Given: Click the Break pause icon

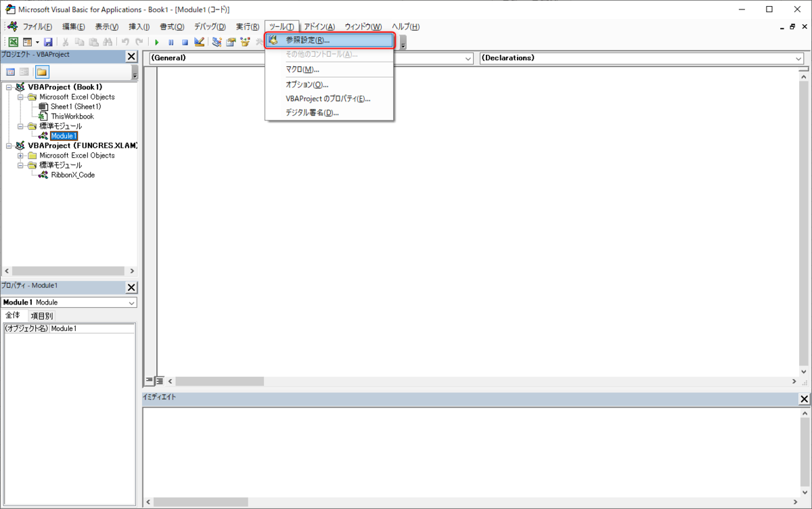Looking at the screenshot, I should 171,42.
